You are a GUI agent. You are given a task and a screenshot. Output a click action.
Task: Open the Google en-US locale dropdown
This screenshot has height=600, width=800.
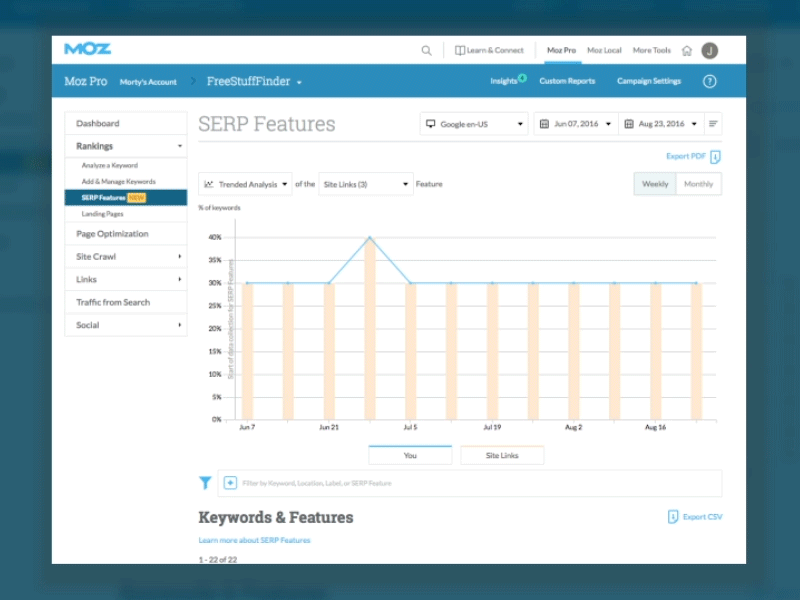473,123
